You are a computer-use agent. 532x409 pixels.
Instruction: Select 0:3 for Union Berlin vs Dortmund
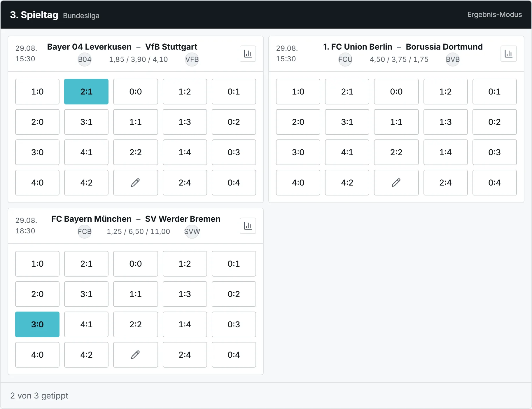(x=494, y=152)
